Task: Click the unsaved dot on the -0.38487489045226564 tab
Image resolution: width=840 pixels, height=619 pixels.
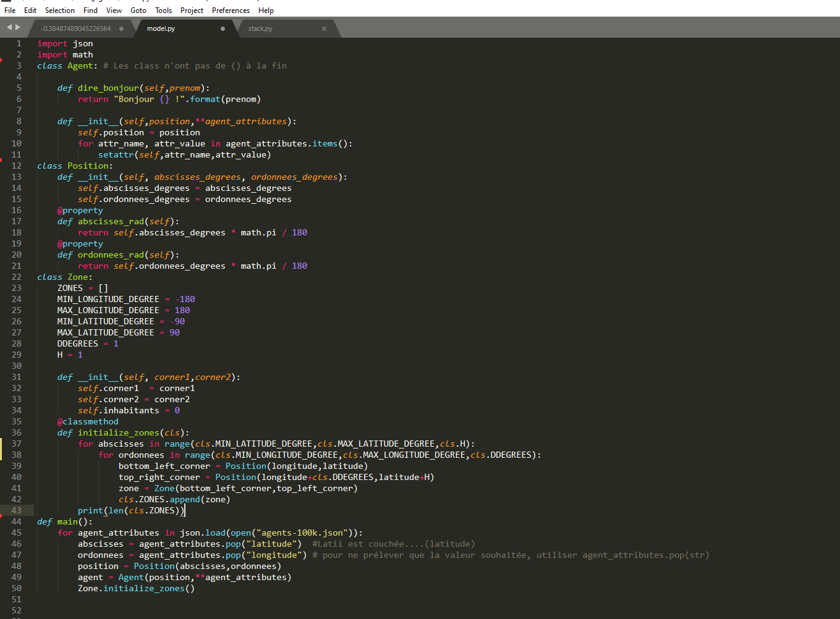Action: click(121, 28)
